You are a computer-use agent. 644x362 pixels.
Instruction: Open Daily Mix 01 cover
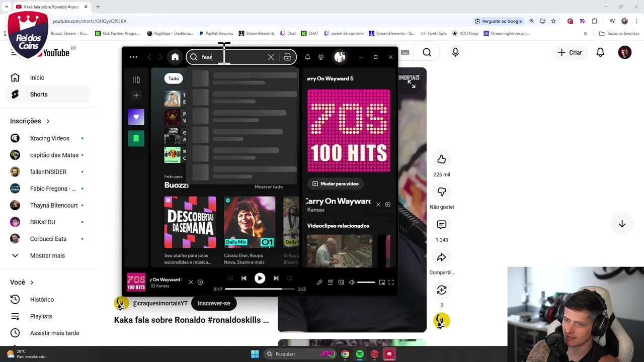pyautogui.click(x=250, y=222)
